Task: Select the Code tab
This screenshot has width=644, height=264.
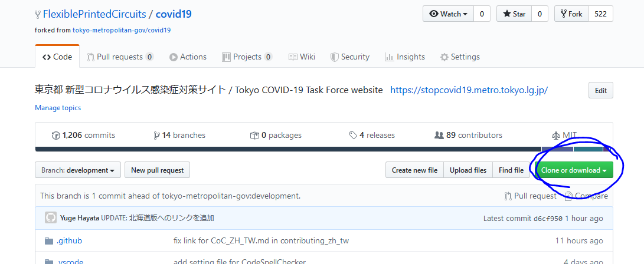Action: click(x=57, y=57)
